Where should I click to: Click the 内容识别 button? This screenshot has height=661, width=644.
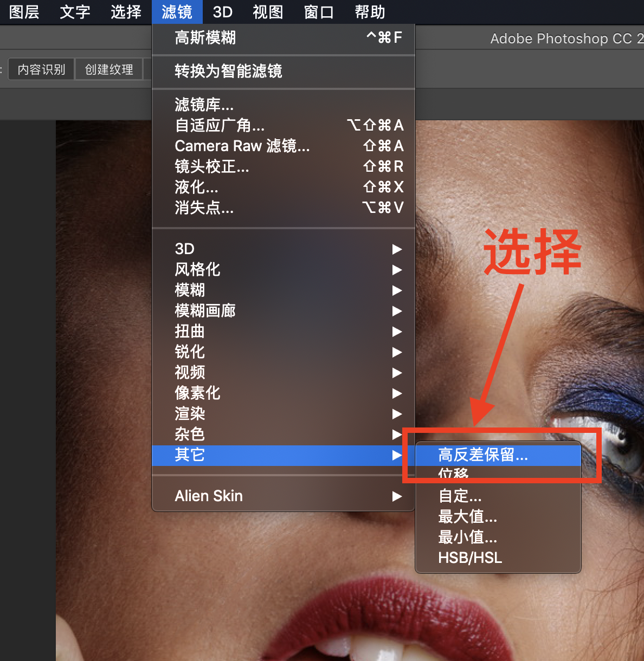click(41, 69)
